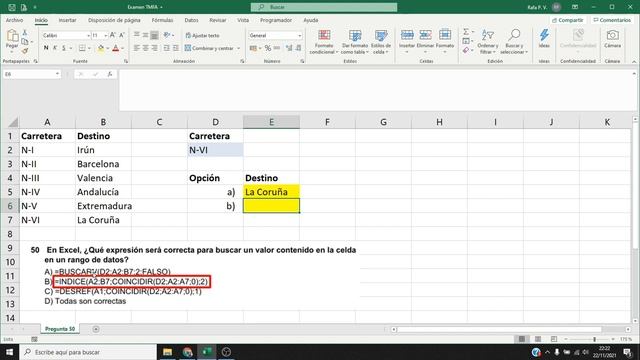Toggle align text right

click(155, 48)
